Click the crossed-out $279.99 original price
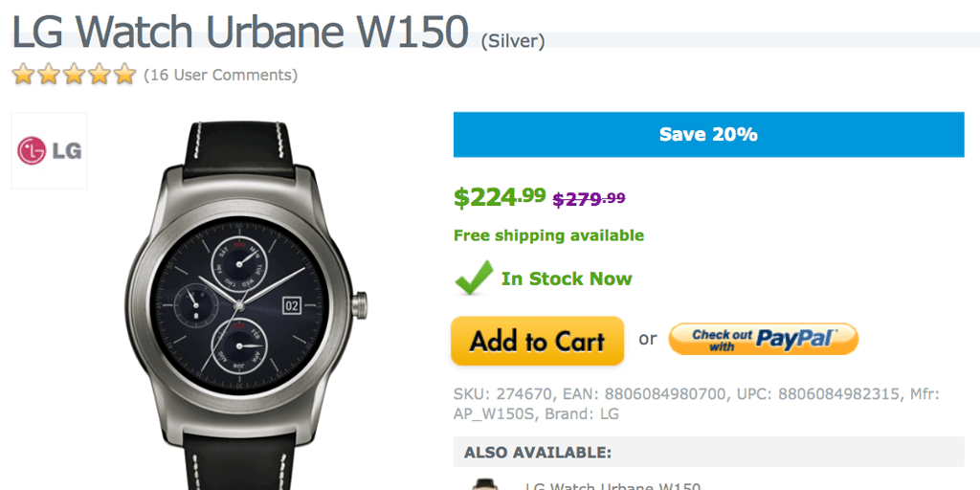 (x=589, y=199)
